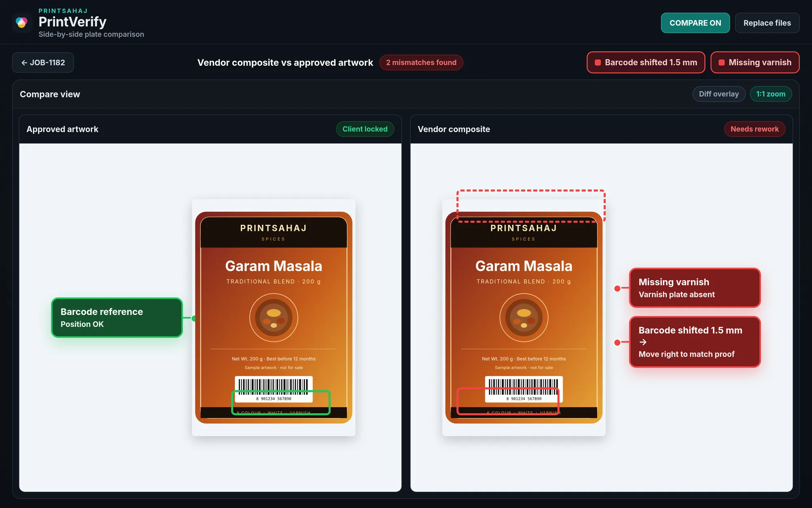
Task: Click the back arrow beside JOB-1182
Action: 24,63
